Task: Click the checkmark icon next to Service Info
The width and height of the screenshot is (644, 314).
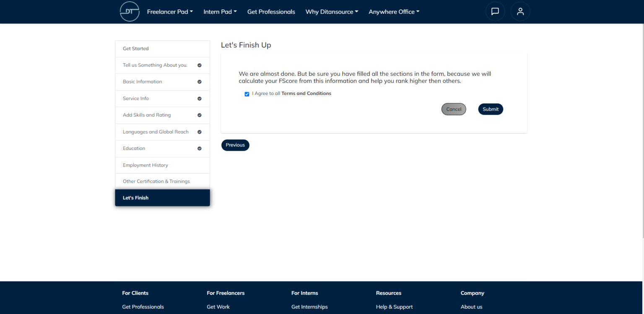Action: pos(199,98)
